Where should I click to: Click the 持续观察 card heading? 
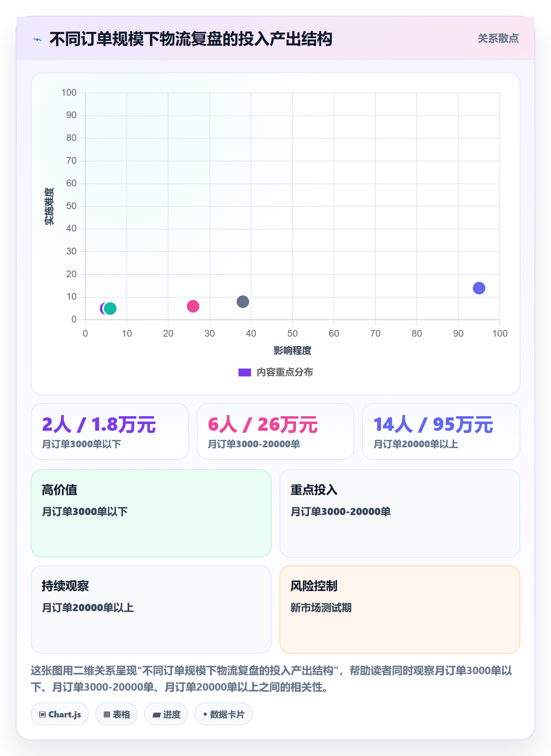coord(65,586)
